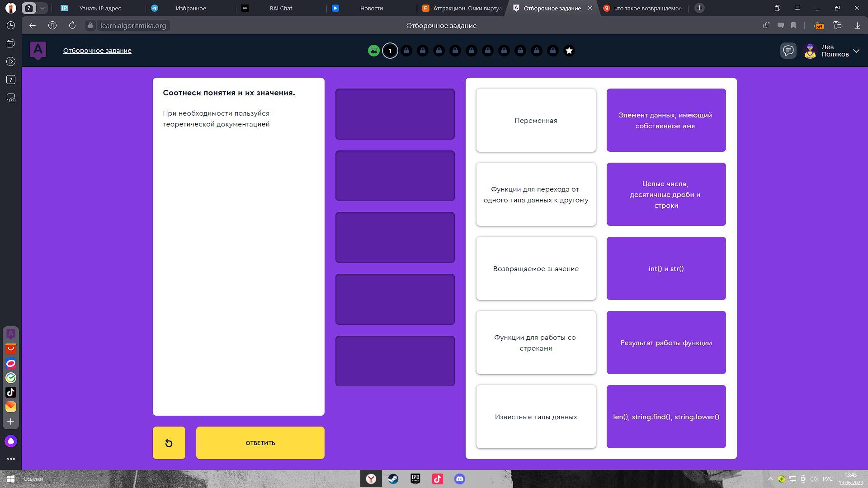Screen dimensions: 868x488
Task: Open the chat messages icon
Action: coord(788,50)
